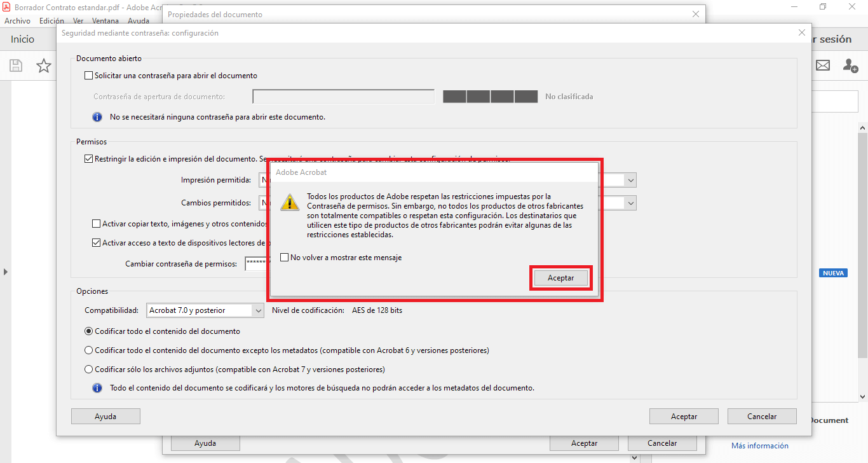Image resolution: width=868 pixels, height=463 pixels.
Task: Open the Ayuda menu in Acrobat menu bar
Action: point(139,21)
